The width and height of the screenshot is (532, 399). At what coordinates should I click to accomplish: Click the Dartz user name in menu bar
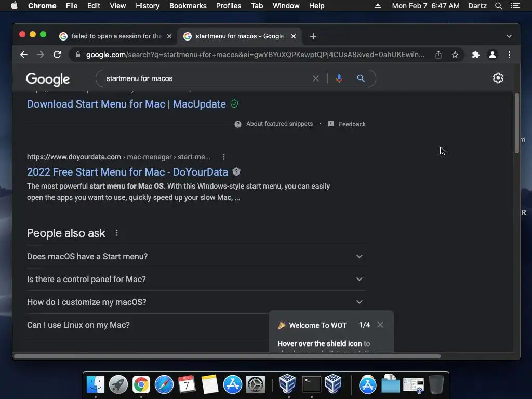pyautogui.click(x=477, y=6)
